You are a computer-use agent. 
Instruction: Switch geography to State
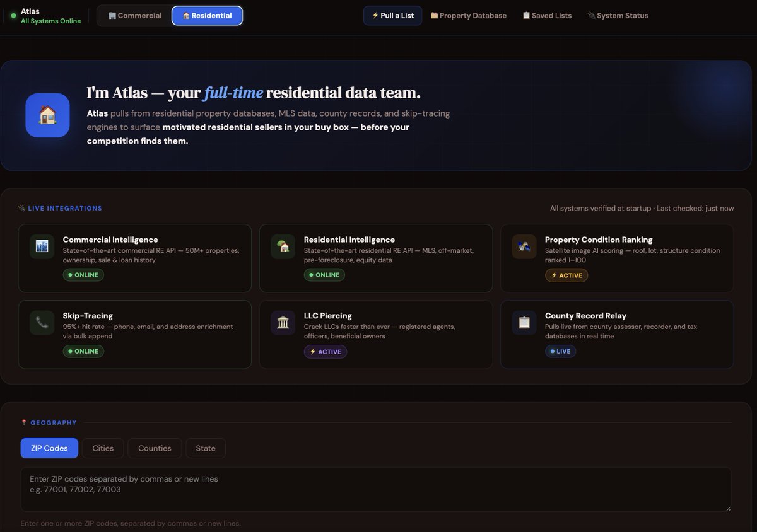tap(206, 448)
